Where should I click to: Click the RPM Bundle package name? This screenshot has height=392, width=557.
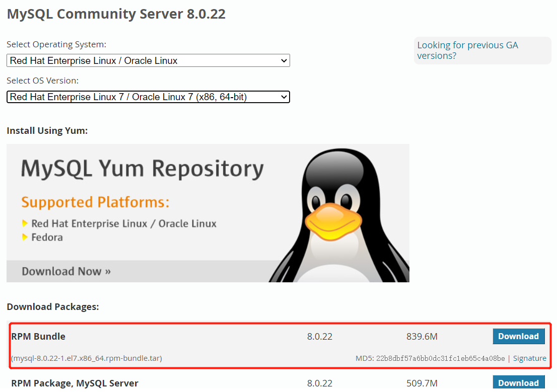point(38,336)
